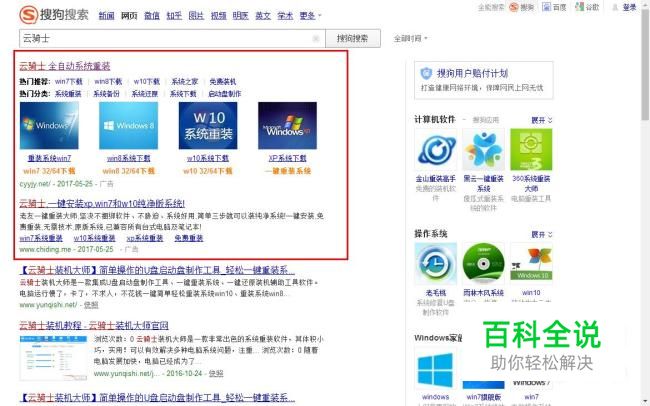The image size is (650, 406).
Task: Click the XP系统下载 caption link
Action: (x=287, y=158)
